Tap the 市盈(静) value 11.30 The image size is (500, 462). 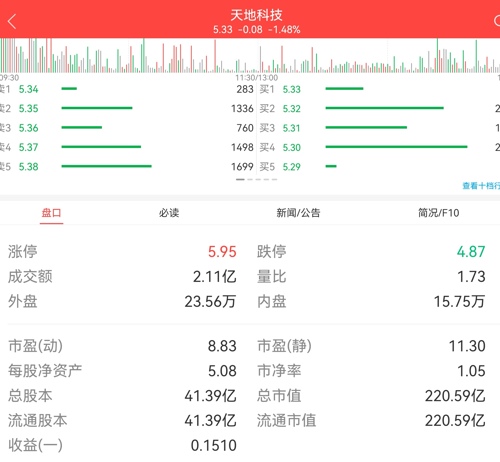[467, 346]
